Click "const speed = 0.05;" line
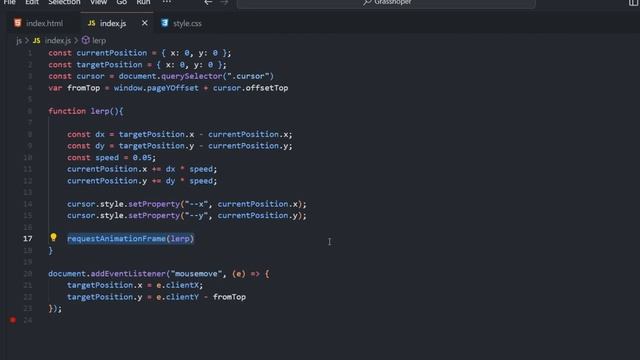The image size is (640, 360). point(111,158)
